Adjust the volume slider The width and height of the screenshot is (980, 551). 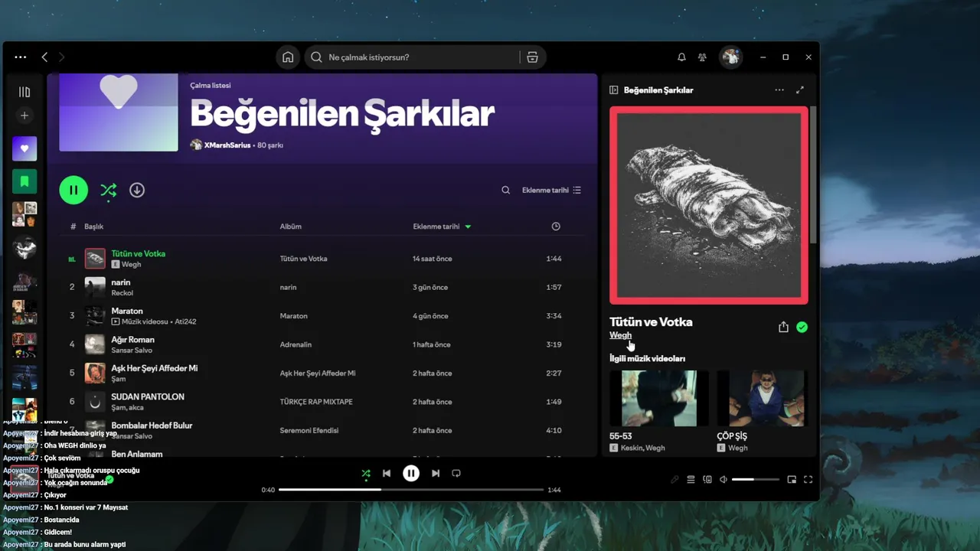(756, 480)
